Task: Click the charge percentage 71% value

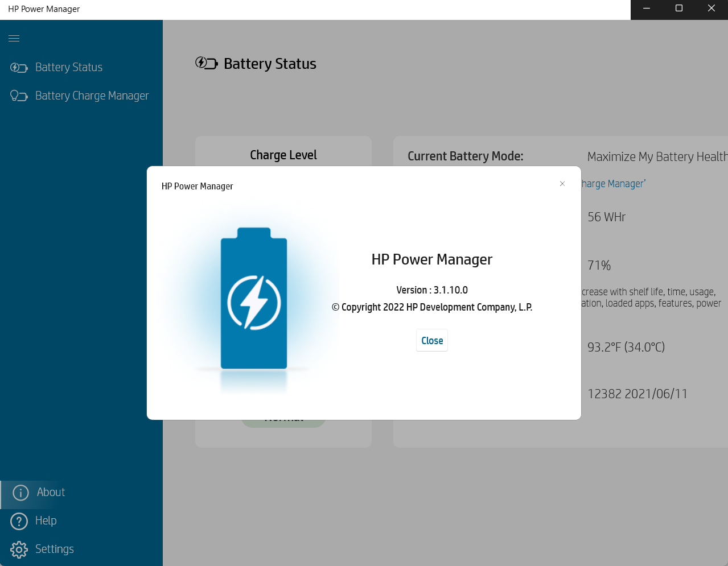Action: click(x=599, y=265)
